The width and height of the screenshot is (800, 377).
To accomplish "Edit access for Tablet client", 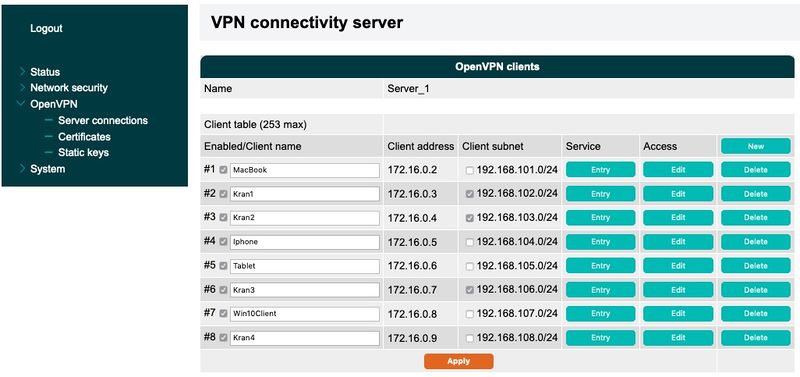I will pos(678,266).
